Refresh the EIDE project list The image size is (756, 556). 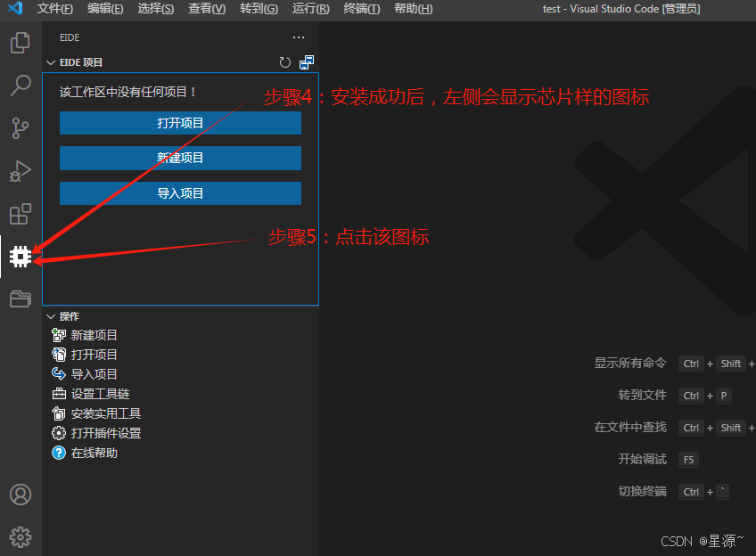coord(285,62)
